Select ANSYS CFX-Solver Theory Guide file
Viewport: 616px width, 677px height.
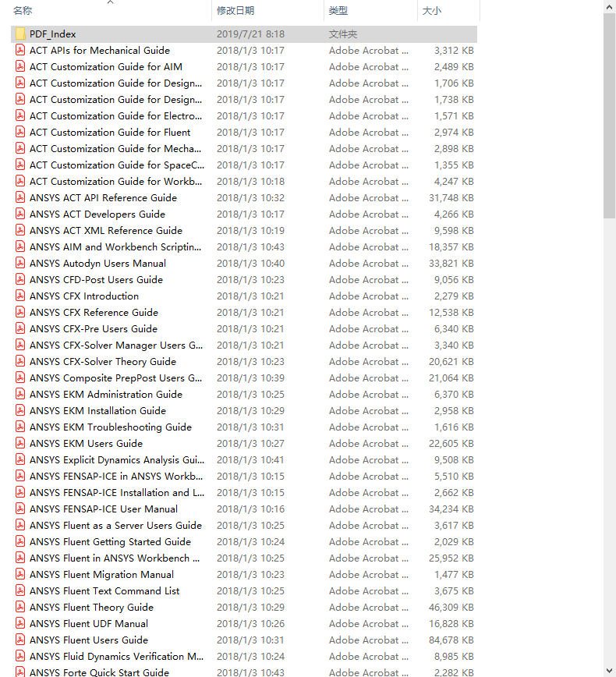[x=103, y=362]
